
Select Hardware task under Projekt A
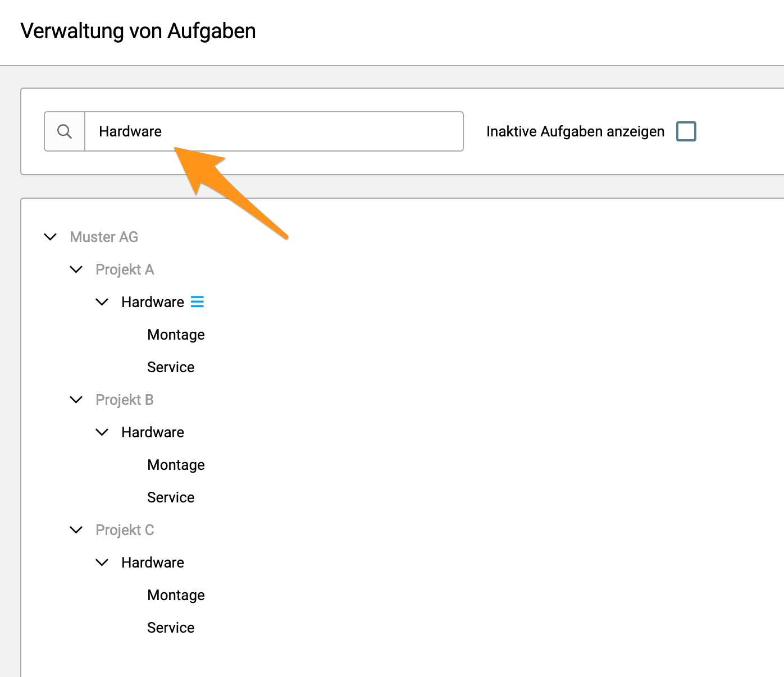pyautogui.click(x=153, y=302)
